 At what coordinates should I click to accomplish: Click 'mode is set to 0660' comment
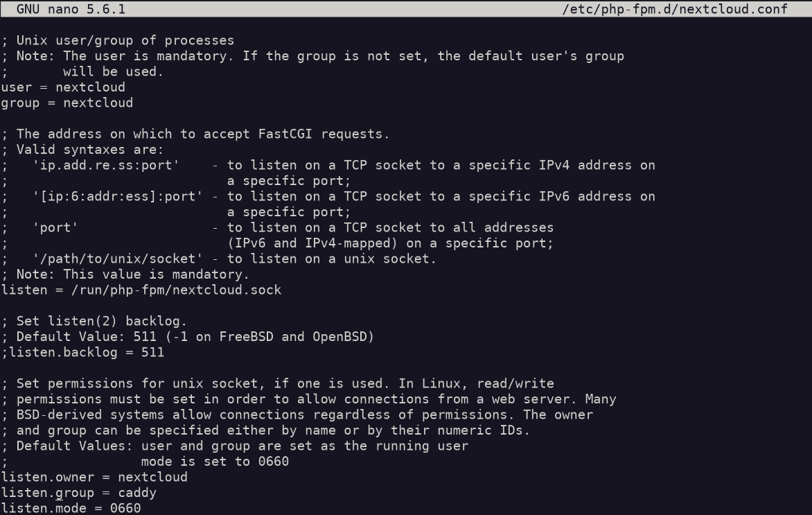215,461
